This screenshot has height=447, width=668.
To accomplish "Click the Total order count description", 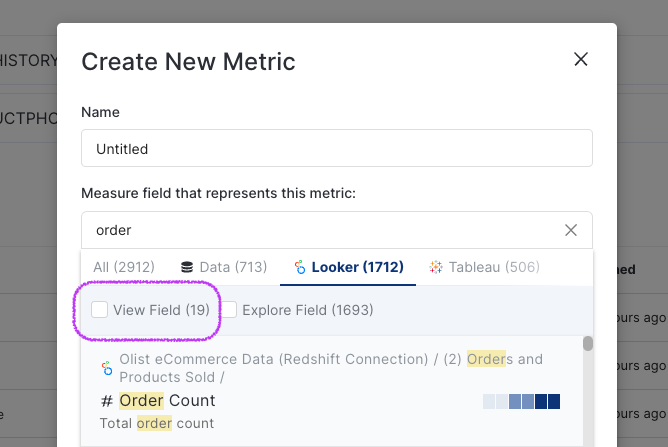I will tap(157, 423).
